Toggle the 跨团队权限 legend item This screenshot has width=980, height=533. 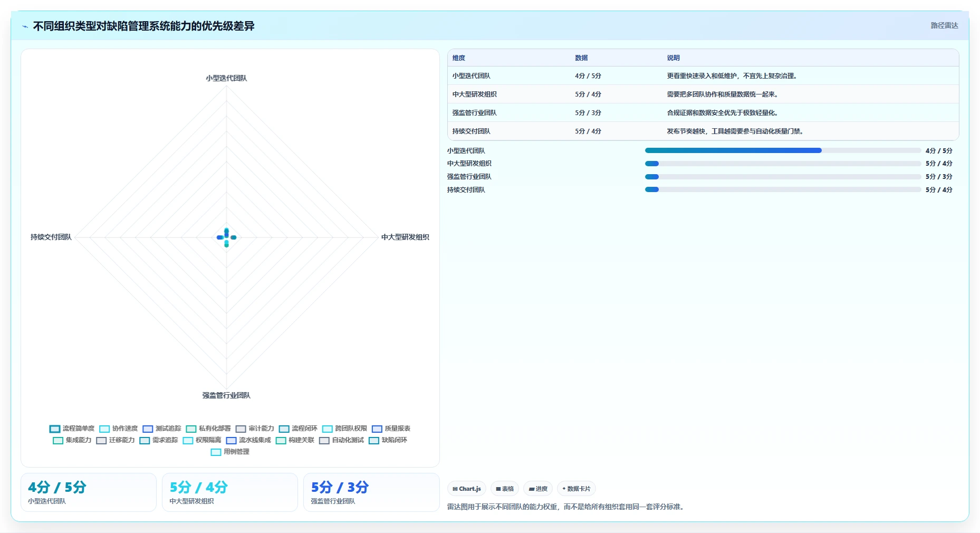[344, 429]
